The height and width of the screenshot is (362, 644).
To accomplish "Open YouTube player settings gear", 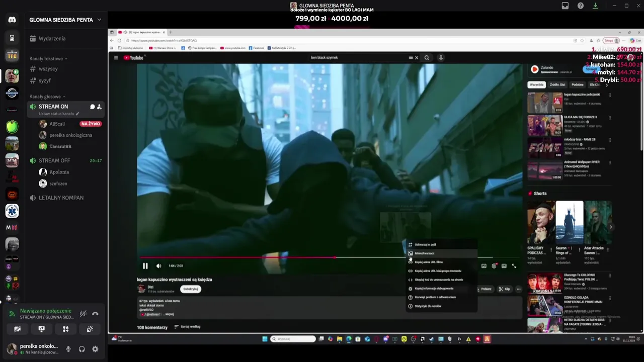I will [x=494, y=266].
